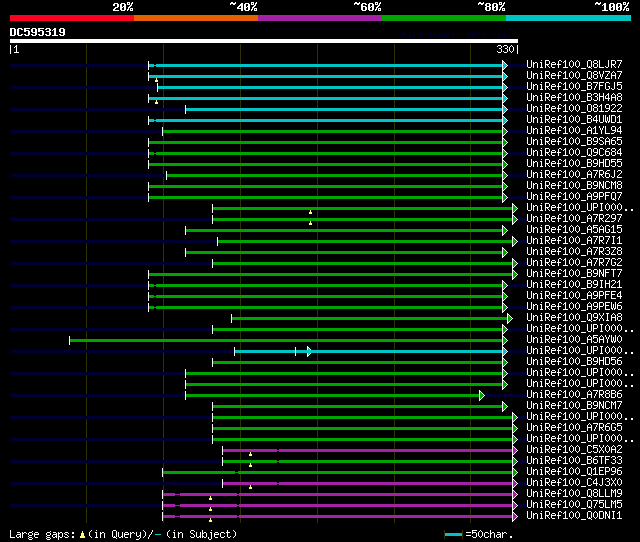Click the white start tick of O81922 alignment
Screen dimensions: 640x542
tap(186, 109)
